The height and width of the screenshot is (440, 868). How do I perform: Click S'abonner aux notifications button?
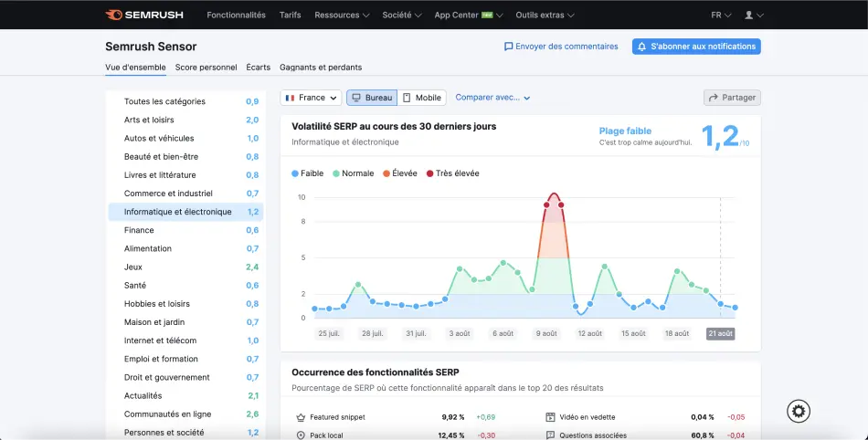point(696,47)
